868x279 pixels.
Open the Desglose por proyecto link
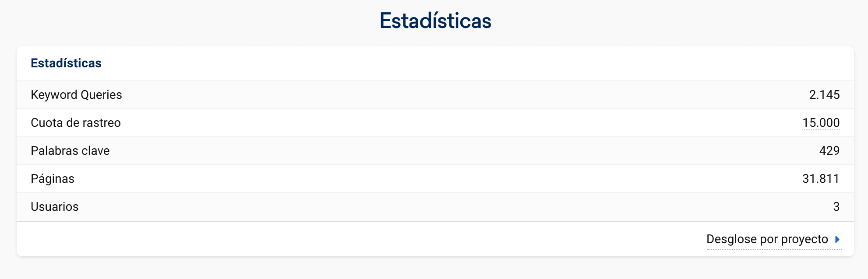(x=767, y=239)
